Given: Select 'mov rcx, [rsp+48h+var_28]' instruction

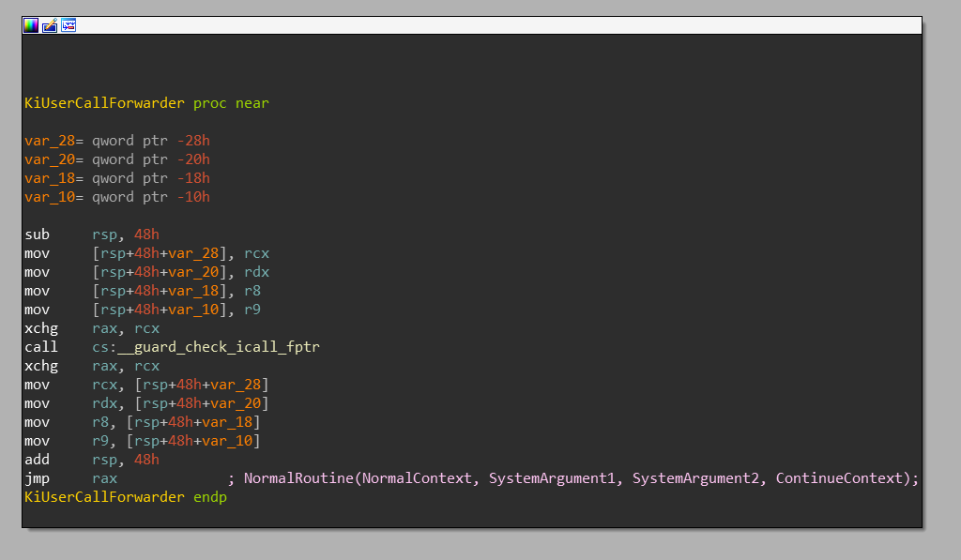Looking at the screenshot, I should point(147,385).
